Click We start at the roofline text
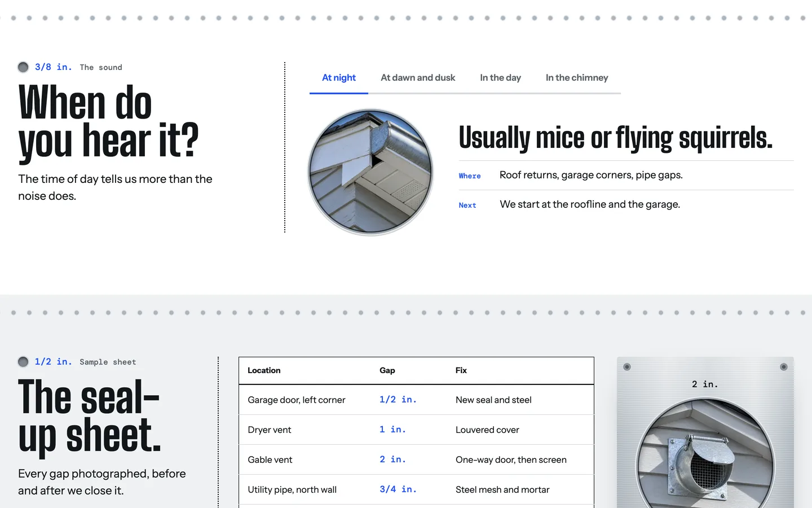This screenshot has width=812, height=508. 590,204
